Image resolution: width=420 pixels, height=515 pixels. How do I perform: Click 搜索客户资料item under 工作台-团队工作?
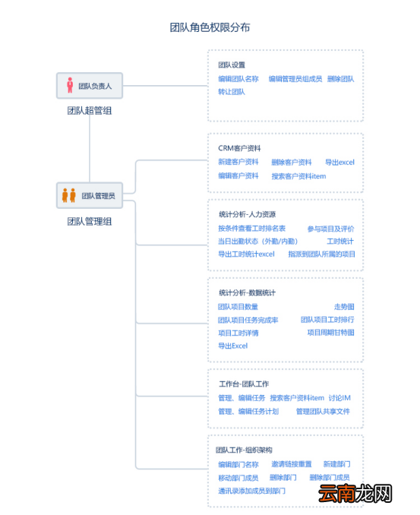297,398
